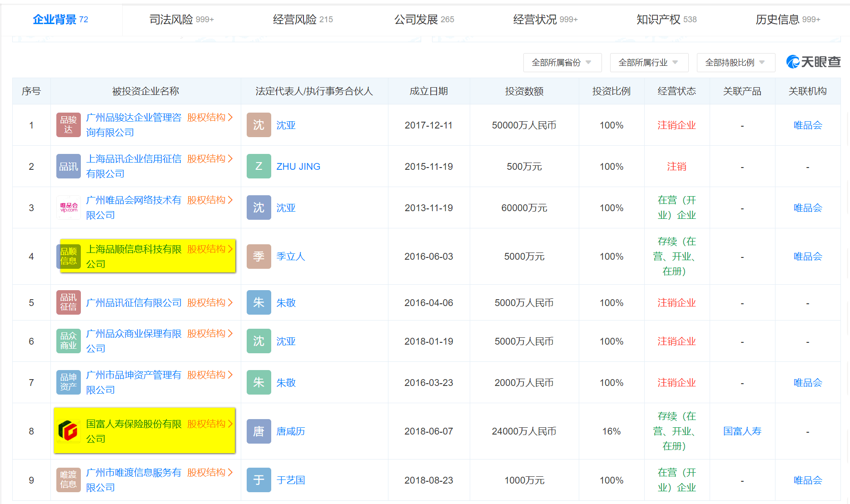Expand 股权结构 for 广州唯品会网络技术
Viewport: 850px width, 504px height.
tap(210, 200)
